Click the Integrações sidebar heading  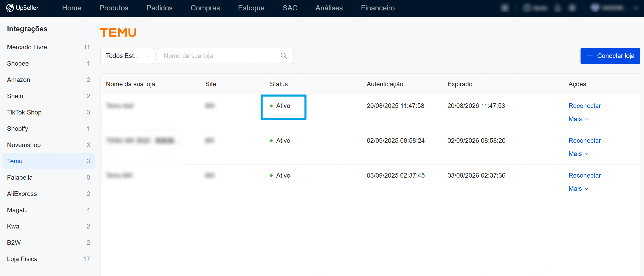click(x=27, y=29)
